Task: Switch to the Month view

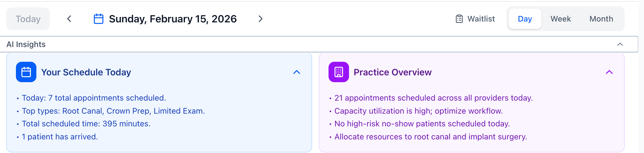Action: (x=601, y=19)
